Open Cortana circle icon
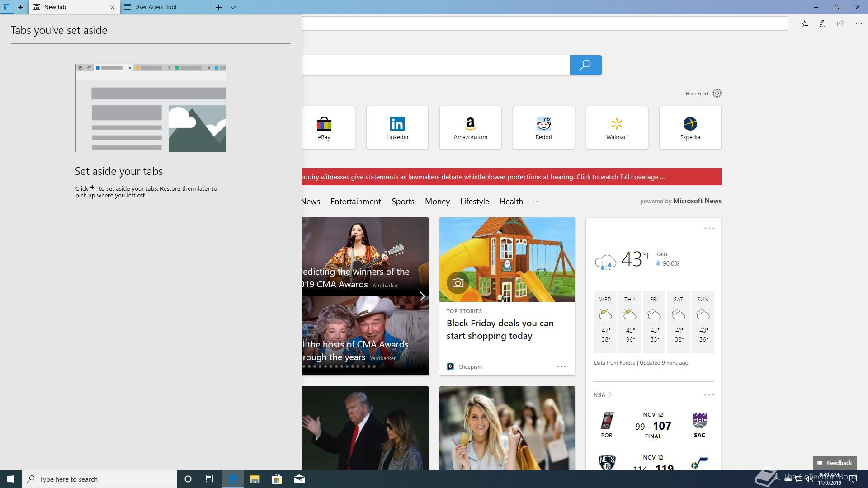The width and height of the screenshot is (868, 488). click(x=188, y=479)
